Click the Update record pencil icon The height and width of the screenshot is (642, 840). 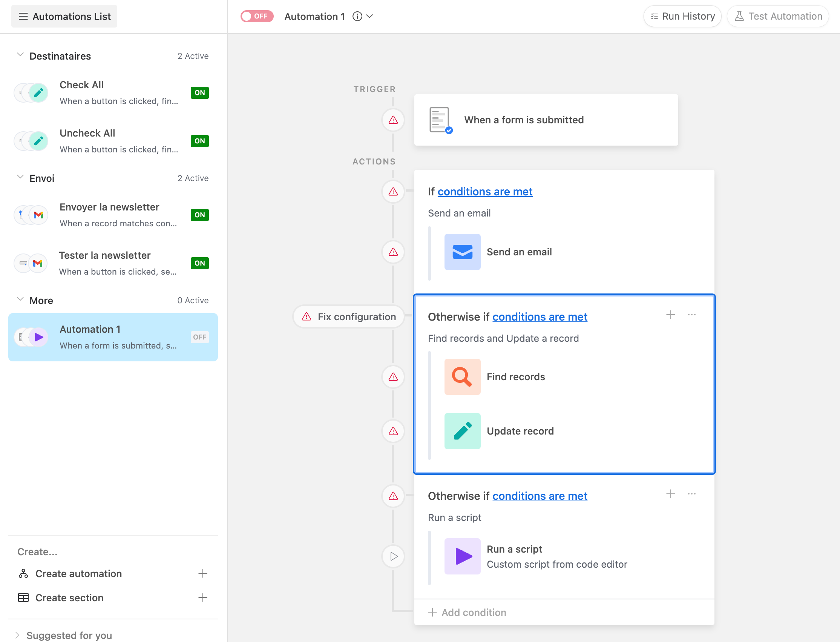(x=462, y=431)
